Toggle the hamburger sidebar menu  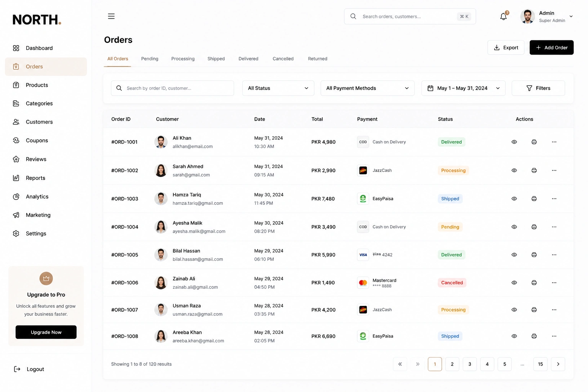coord(111,16)
